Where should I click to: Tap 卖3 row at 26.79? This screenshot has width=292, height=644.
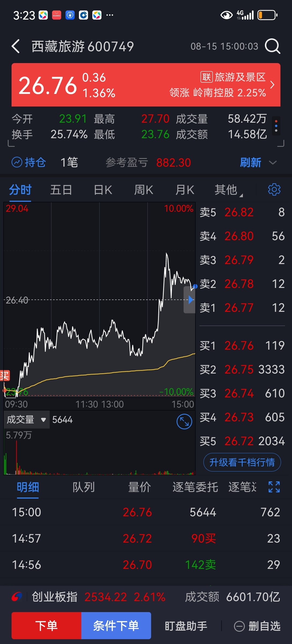tap(242, 260)
